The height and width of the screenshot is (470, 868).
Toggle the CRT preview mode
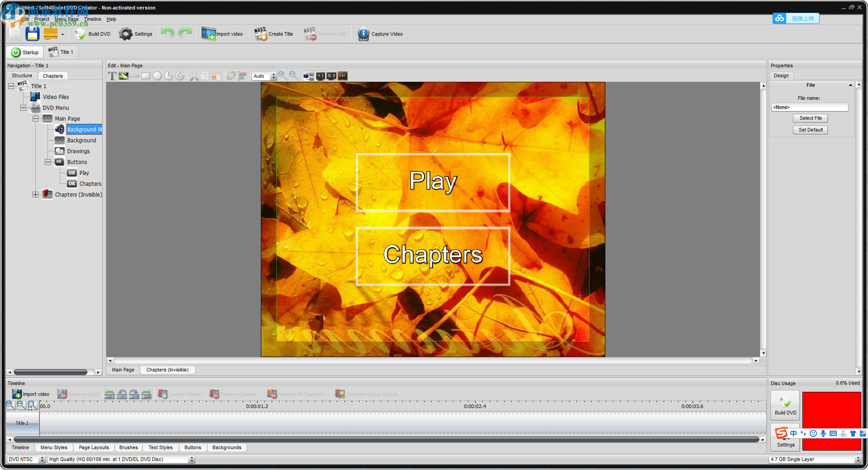[x=342, y=76]
